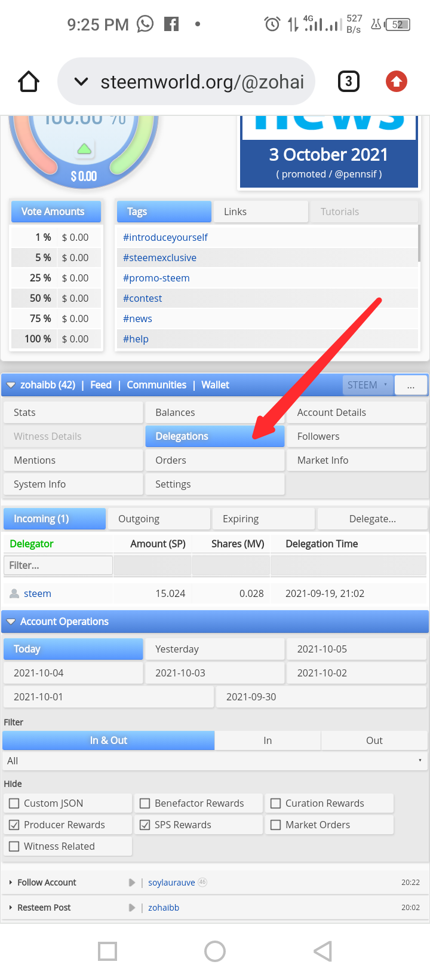430x980 pixels.
Task: Expand the URL bar chevron
Action: point(81,82)
